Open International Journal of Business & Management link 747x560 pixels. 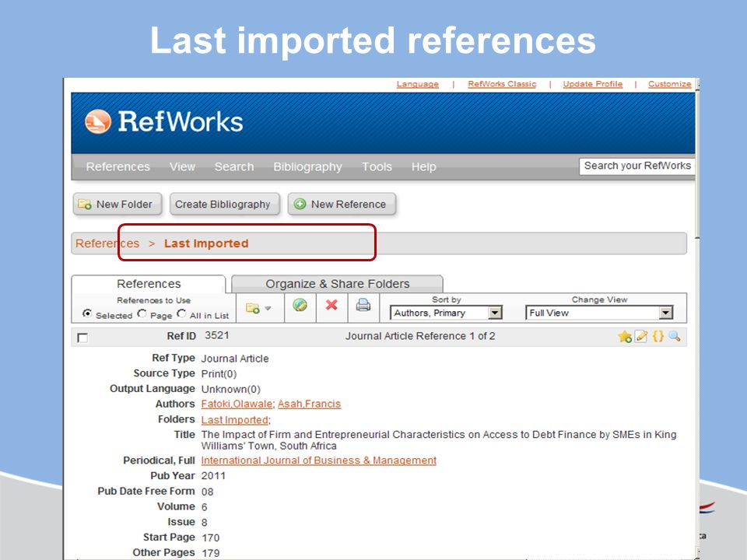[319, 460]
